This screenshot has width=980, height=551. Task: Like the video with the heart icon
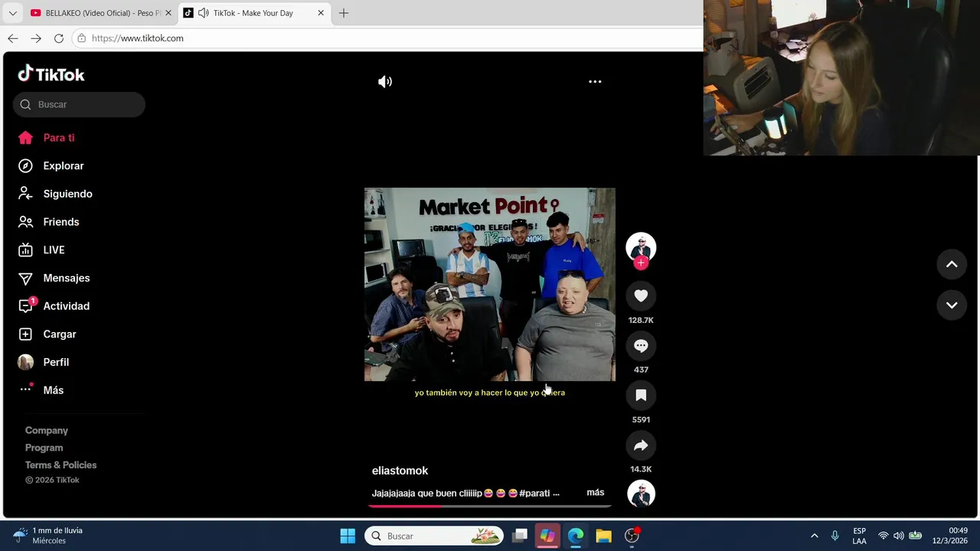pyautogui.click(x=641, y=296)
